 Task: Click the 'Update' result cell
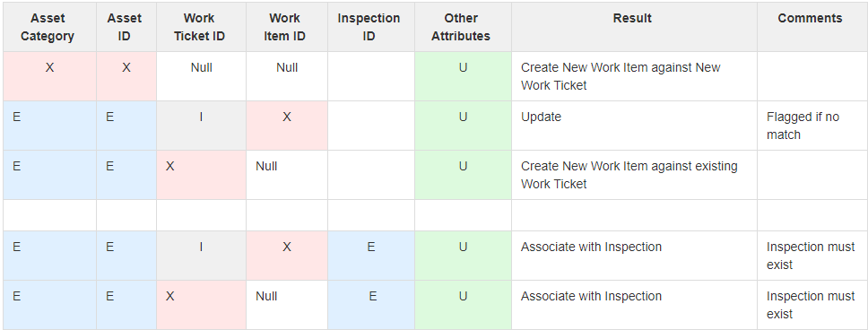coord(634,126)
